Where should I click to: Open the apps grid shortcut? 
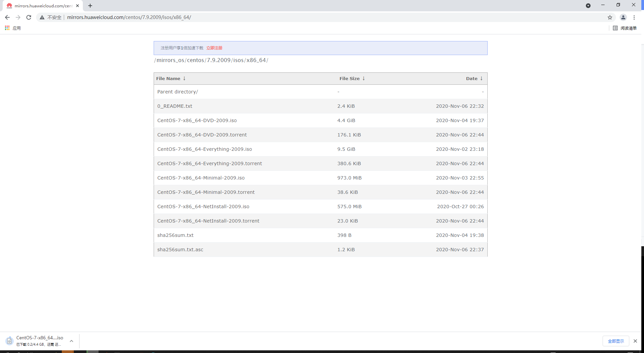point(7,28)
